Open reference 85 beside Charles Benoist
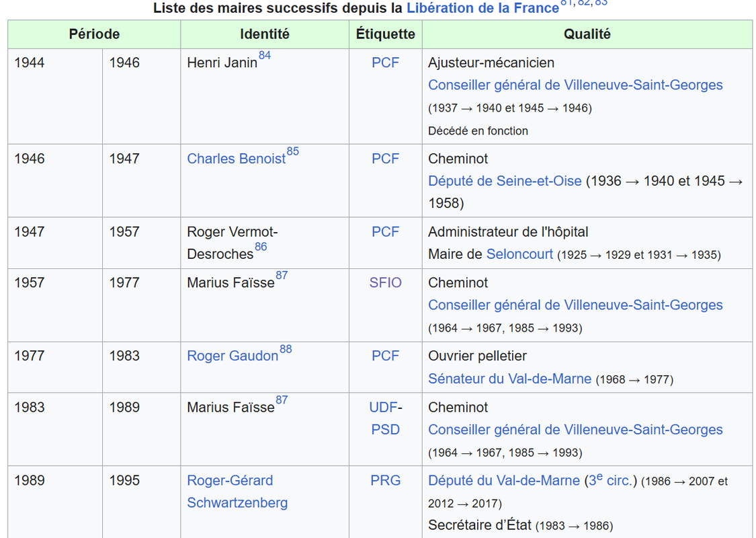Screen dimensions: 756x538 (x=293, y=151)
